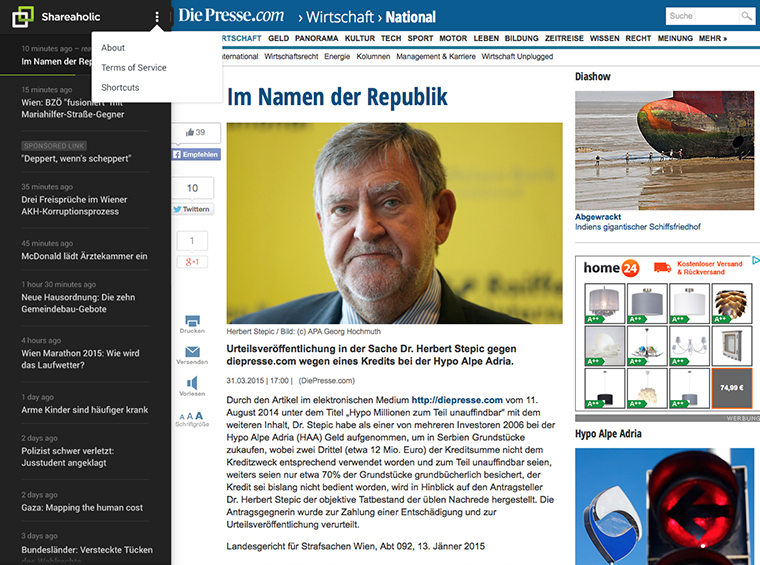Go to the PANORAMA section

coord(317,38)
